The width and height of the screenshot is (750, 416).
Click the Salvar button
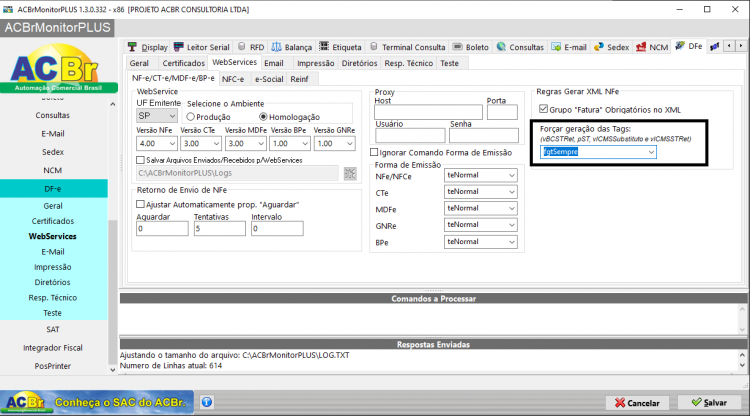pos(709,403)
